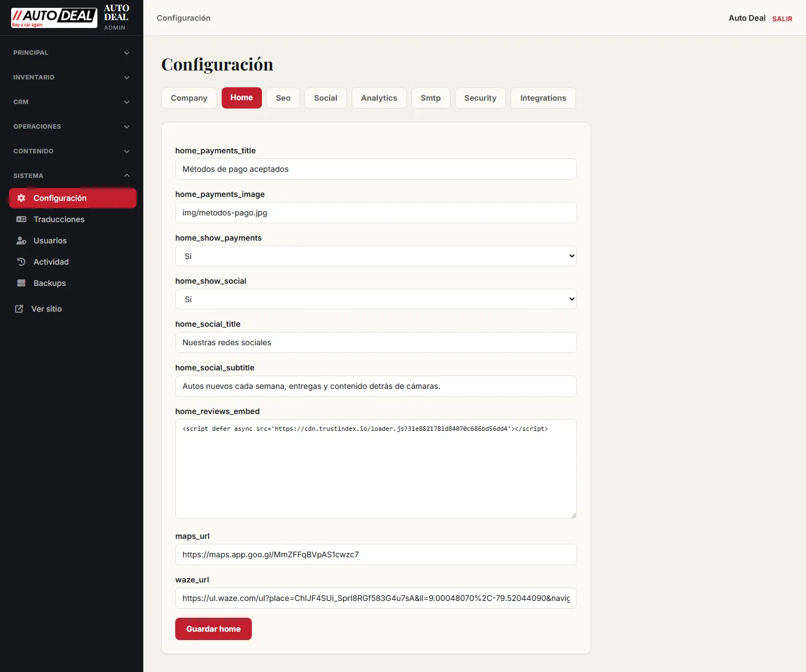This screenshot has width=806, height=672.
Task: Click the home_reviews_embed textarea
Action: 376,469
